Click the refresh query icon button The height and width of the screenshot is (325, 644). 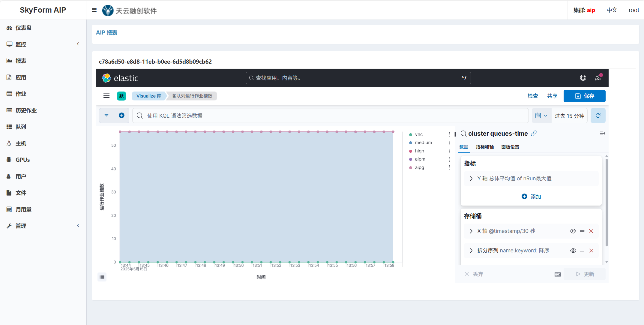(598, 116)
